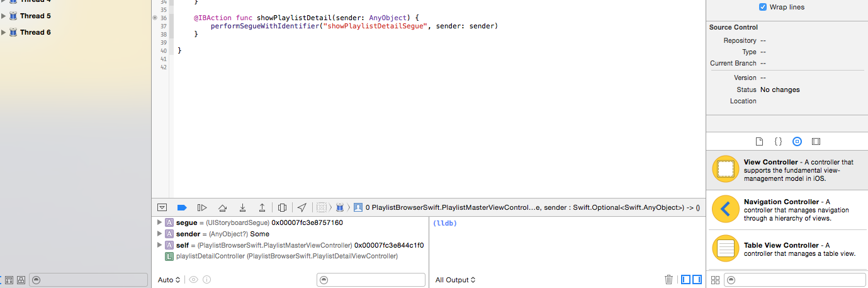The image size is (868, 288).
Task: Click the Step Out debug icon
Action: point(262,207)
